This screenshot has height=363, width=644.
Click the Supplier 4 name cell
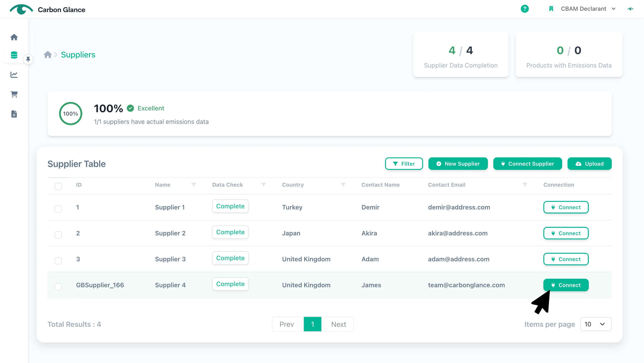(x=170, y=285)
